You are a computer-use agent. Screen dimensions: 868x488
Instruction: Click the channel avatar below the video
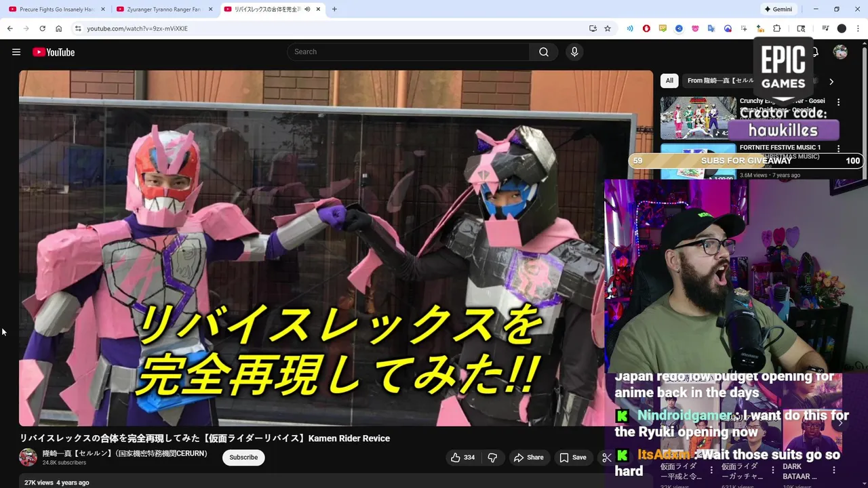(28, 457)
